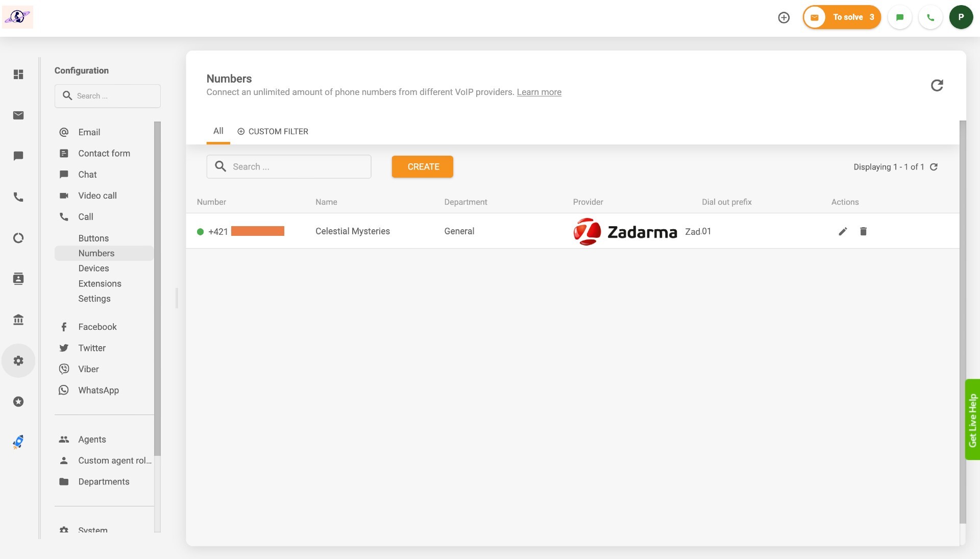
Task: Open the Calls phone icon in left sidebar
Action: coord(18,197)
